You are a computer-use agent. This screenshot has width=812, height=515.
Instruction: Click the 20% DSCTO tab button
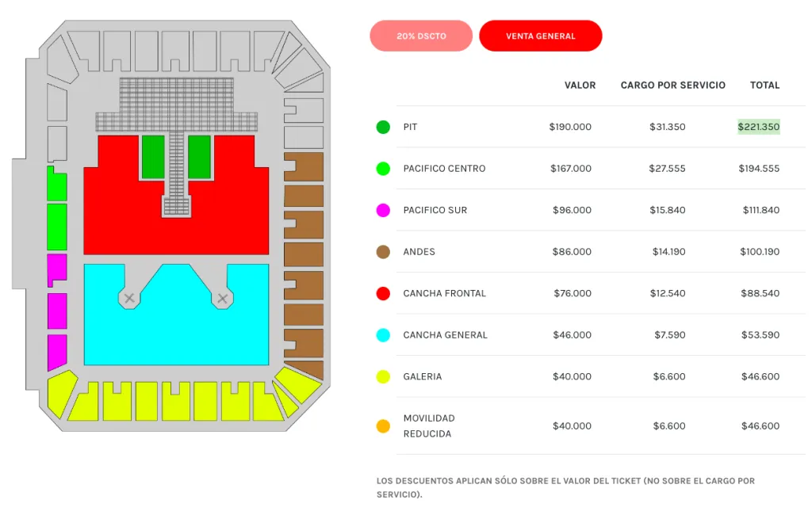pyautogui.click(x=421, y=36)
